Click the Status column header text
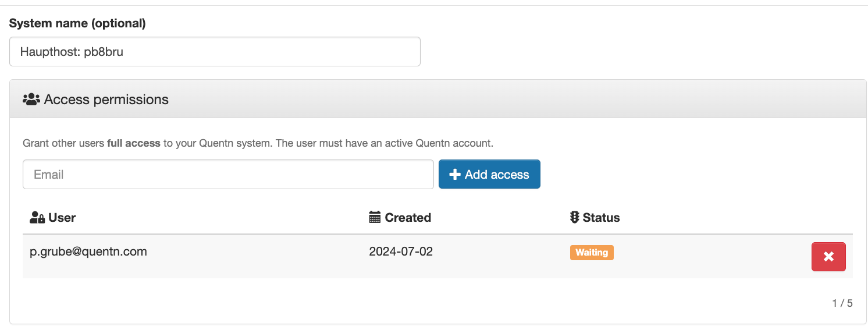The height and width of the screenshot is (326, 868). tap(601, 218)
